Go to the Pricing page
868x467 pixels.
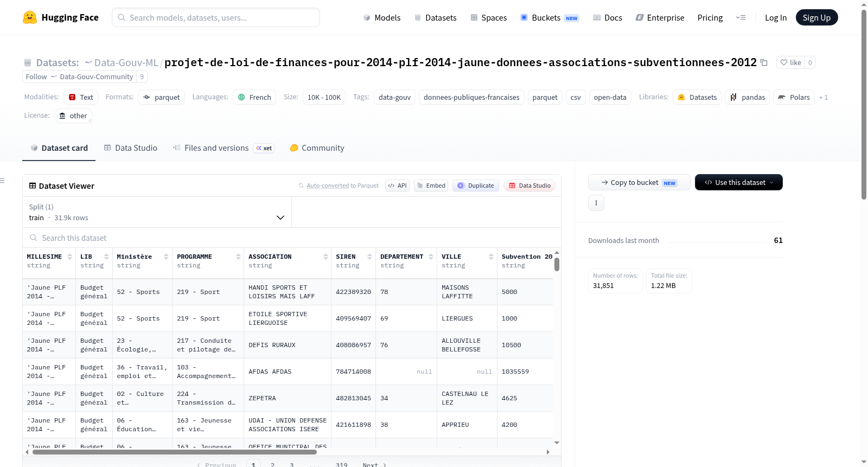coord(710,17)
